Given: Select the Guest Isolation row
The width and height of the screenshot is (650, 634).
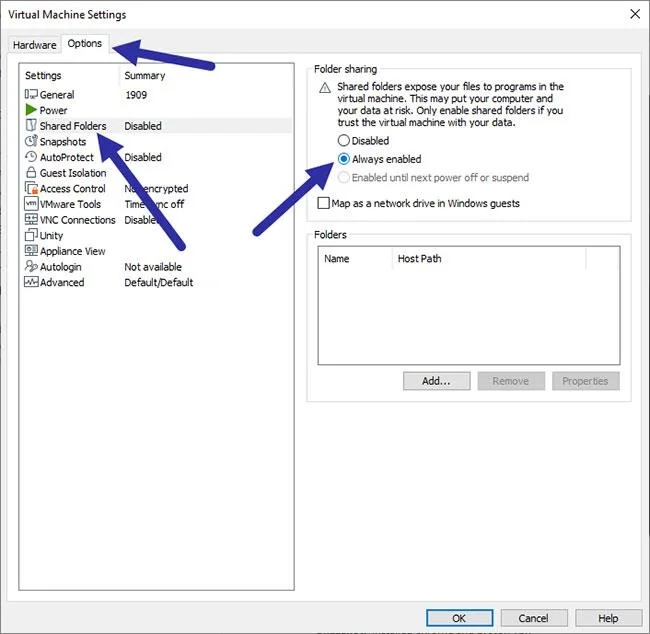Looking at the screenshot, I should [157, 173].
